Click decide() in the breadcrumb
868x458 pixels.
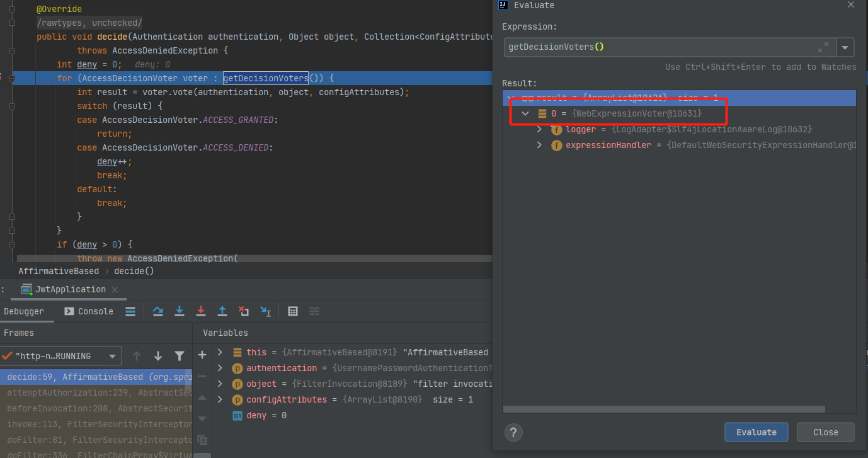134,271
